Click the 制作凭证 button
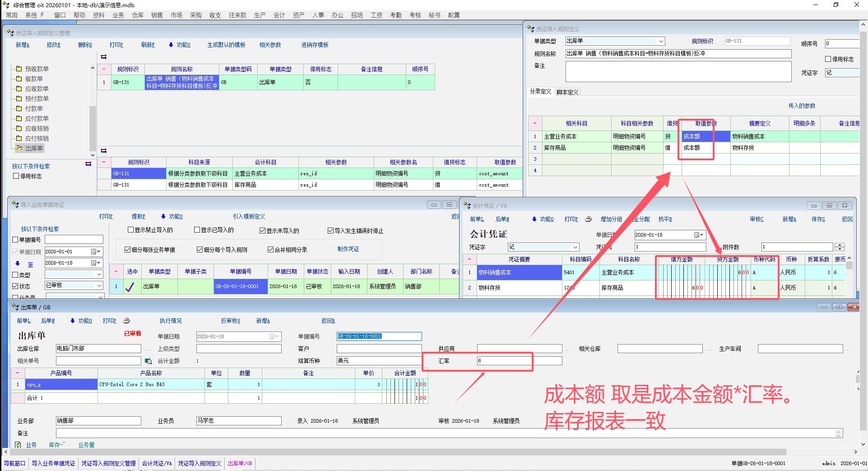The height and width of the screenshot is (471, 868). coord(348,249)
